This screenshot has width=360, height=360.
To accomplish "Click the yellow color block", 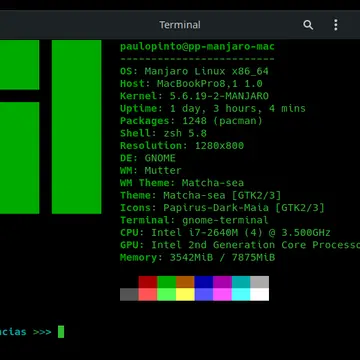I will click(185, 294).
